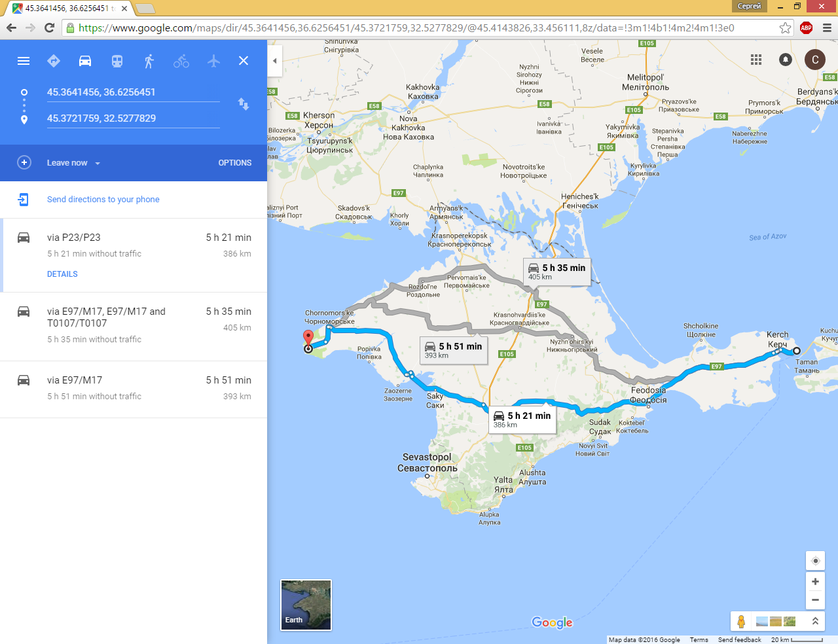Select route via E97/M17, E97/M17 and T0107
Viewport: 838px width, 644px height.
pos(134,327)
